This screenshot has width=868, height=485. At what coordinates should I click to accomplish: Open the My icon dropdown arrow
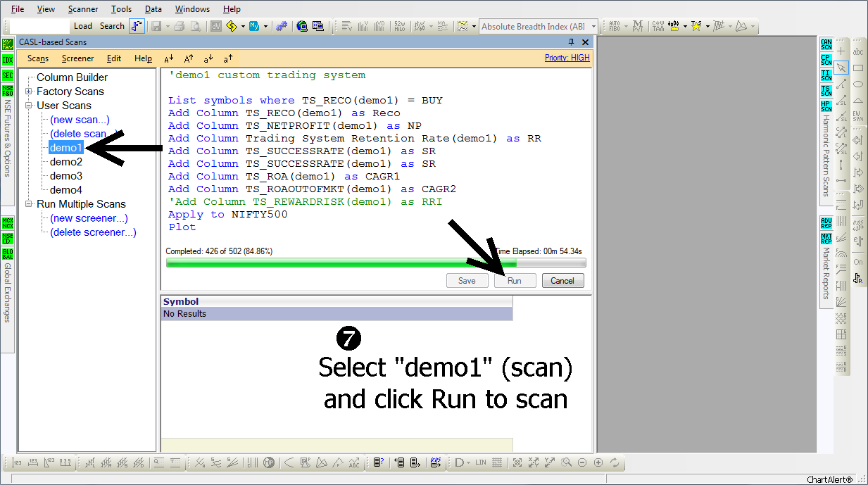(x=265, y=27)
